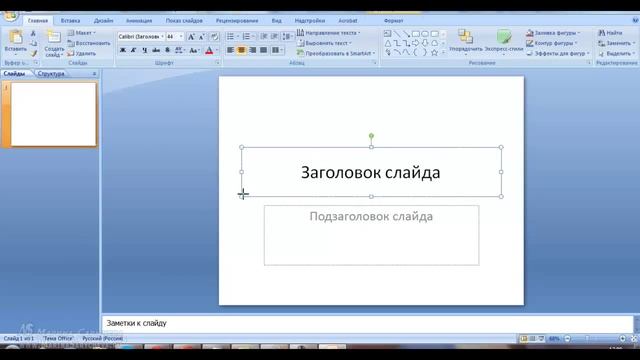Select the Right Arrow shape in gallery
640x360 pixels.
[x=416, y=43]
